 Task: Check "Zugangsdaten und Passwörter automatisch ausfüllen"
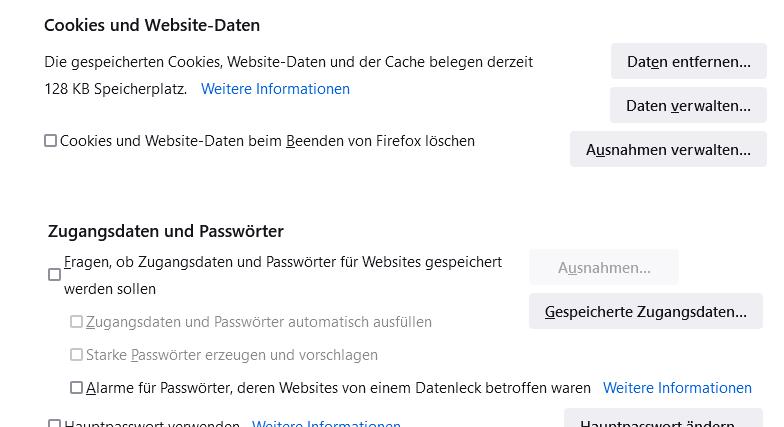pos(77,322)
